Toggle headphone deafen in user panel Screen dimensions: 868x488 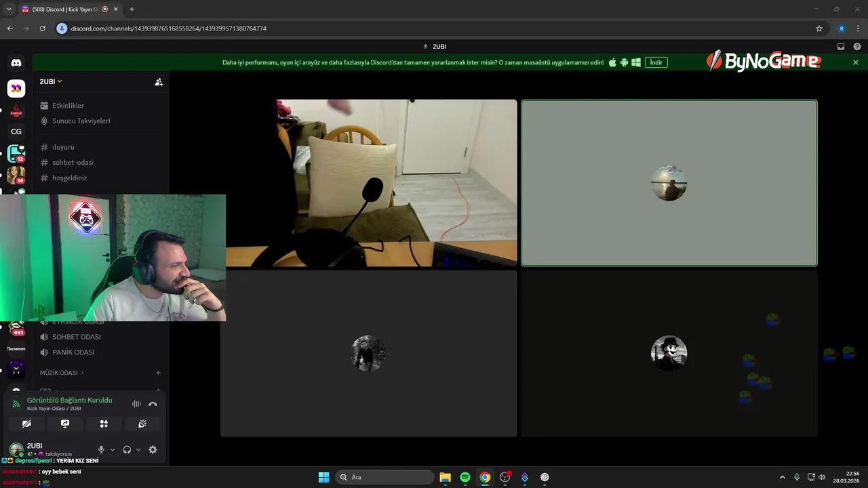(x=127, y=449)
